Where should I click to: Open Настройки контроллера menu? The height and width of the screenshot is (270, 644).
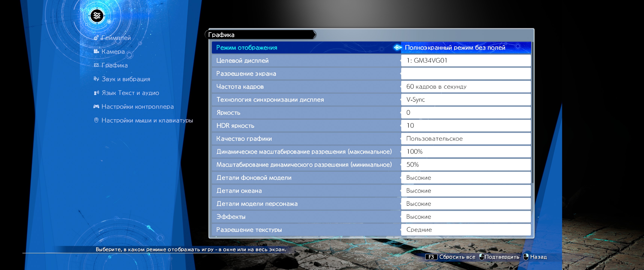[137, 107]
